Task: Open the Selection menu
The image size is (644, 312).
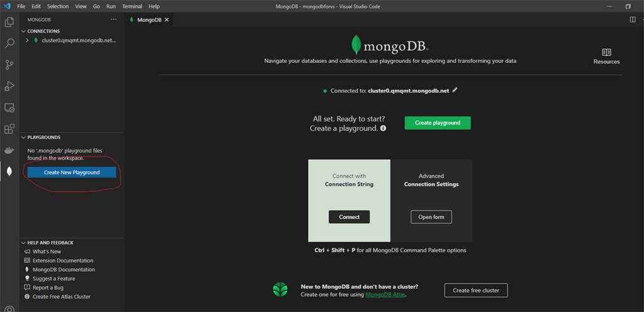Action: coord(58,6)
